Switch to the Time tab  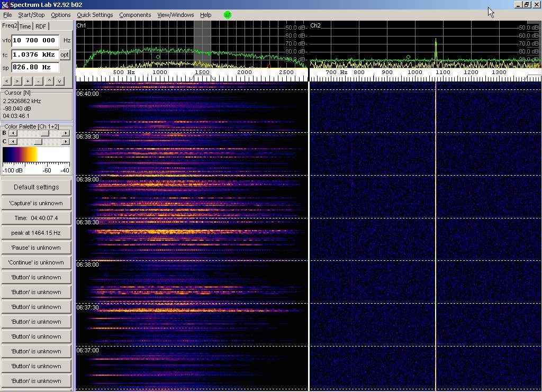click(25, 26)
